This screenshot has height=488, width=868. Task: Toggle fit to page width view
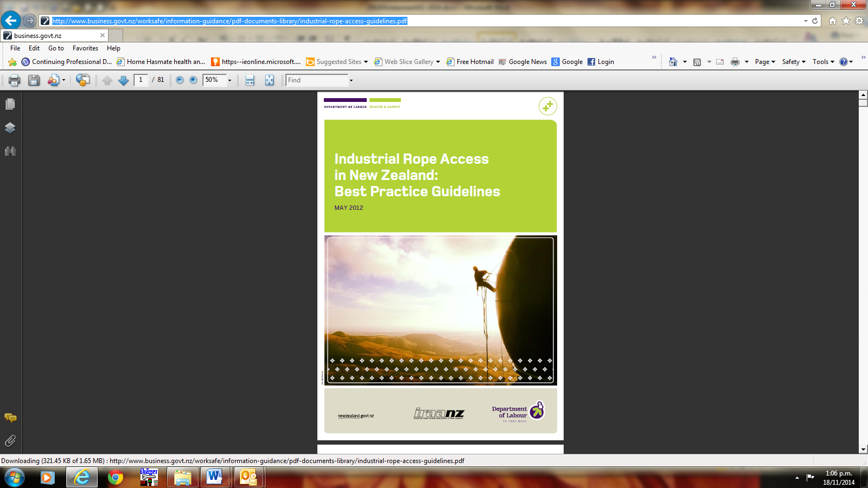(x=250, y=80)
